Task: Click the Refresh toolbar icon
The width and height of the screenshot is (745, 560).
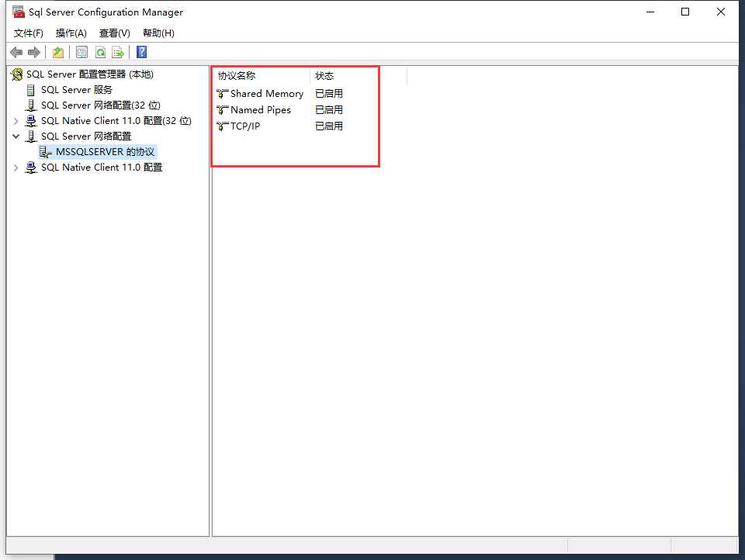Action: pyautogui.click(x=100, y=52)
